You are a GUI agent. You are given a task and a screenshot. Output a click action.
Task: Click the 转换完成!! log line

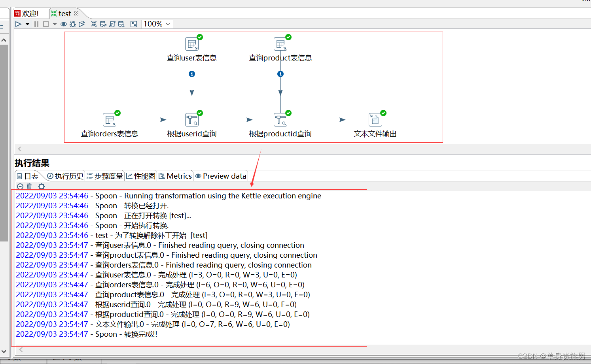87,334
